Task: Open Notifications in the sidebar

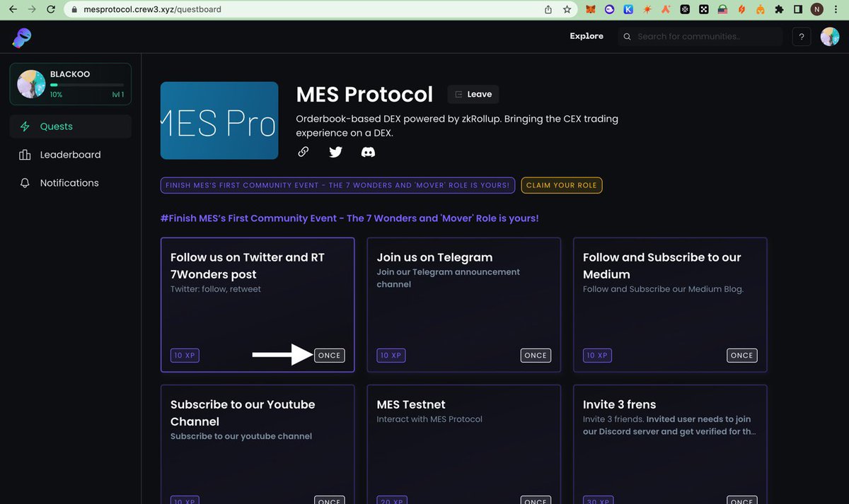Action: (71, 183)
